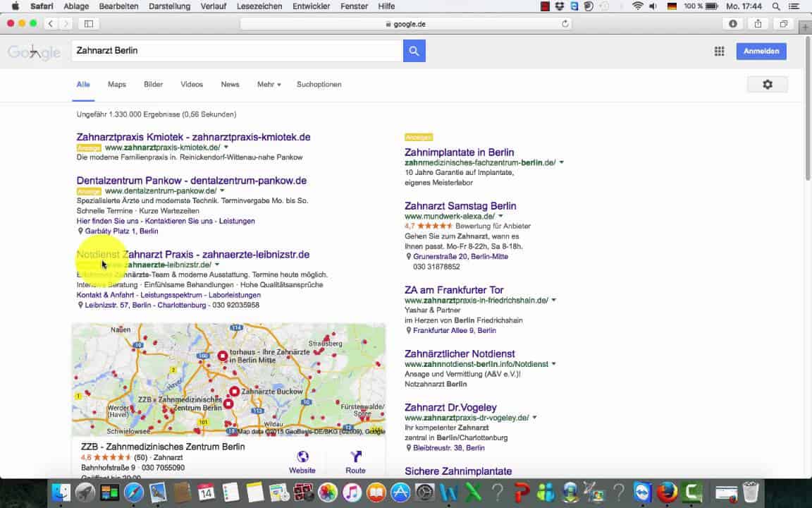This screenshot has height=508, width=812.
Task: Open App Store in the Dock
Action: coord(400,492)
